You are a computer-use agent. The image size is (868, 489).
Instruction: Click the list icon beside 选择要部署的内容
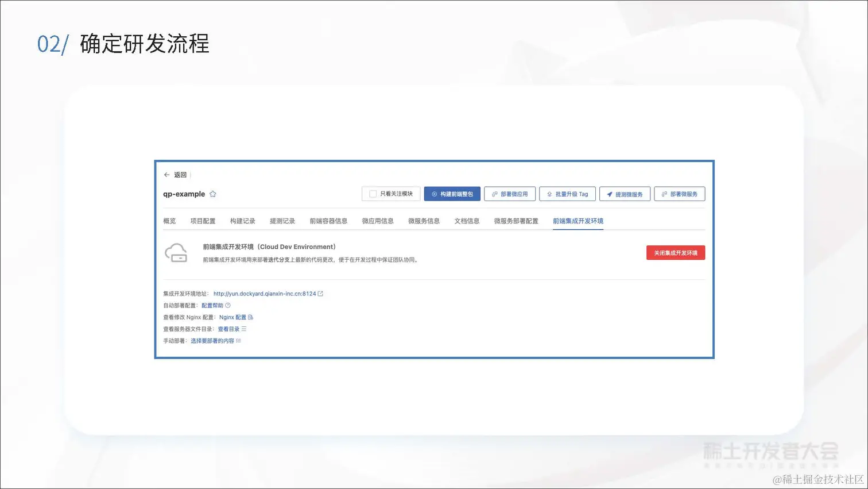(238, 341)
